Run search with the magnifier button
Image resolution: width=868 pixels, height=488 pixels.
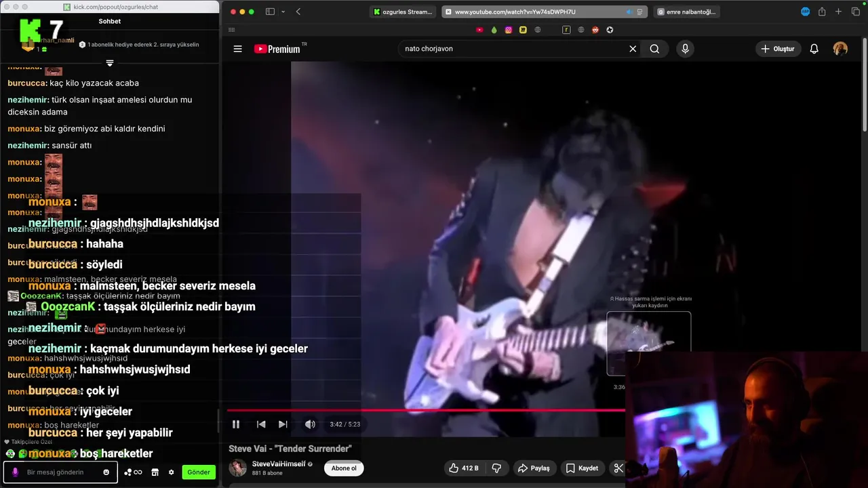654,49
